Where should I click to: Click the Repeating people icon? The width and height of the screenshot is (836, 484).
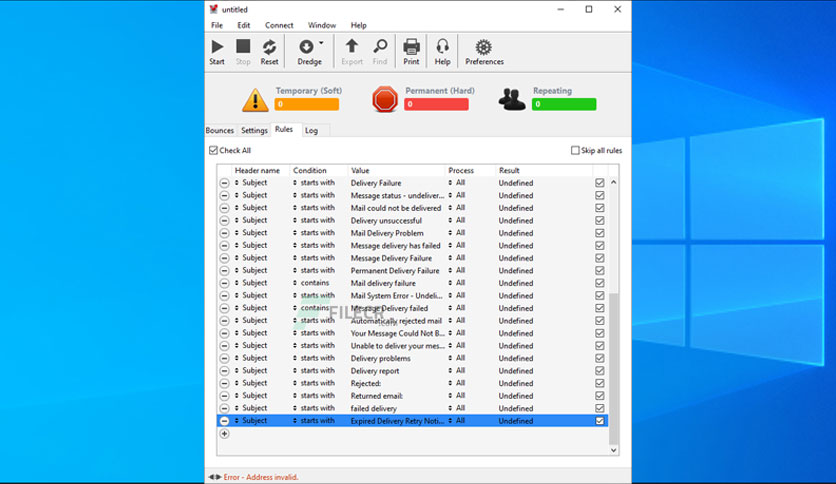coord(512,99)
